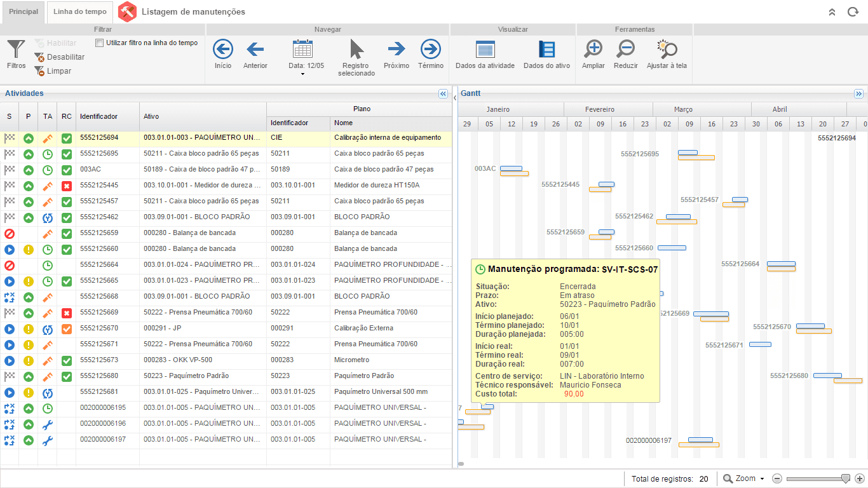Go to Início of the timeline
The width and height of the screenshot is (868, 488).
[223, 54]
